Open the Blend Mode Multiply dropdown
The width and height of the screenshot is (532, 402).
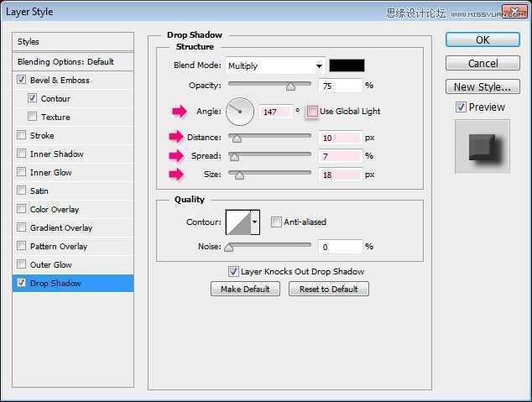275,65
